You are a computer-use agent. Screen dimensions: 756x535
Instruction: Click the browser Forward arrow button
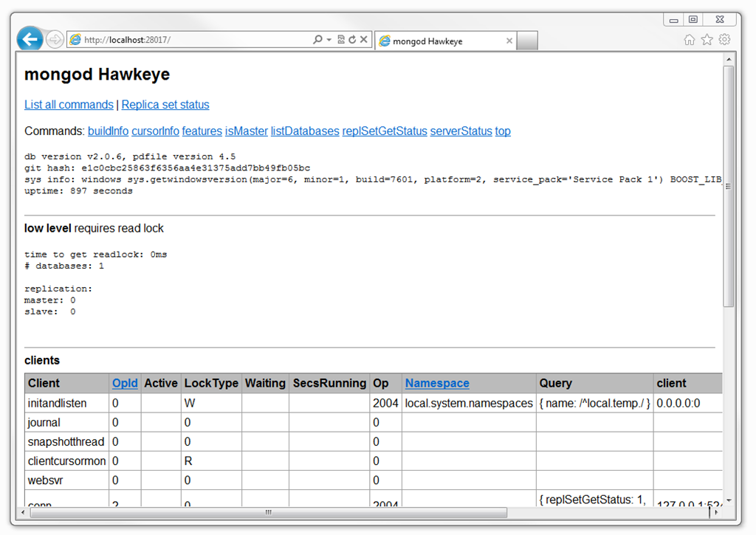[x=54, y=40]
